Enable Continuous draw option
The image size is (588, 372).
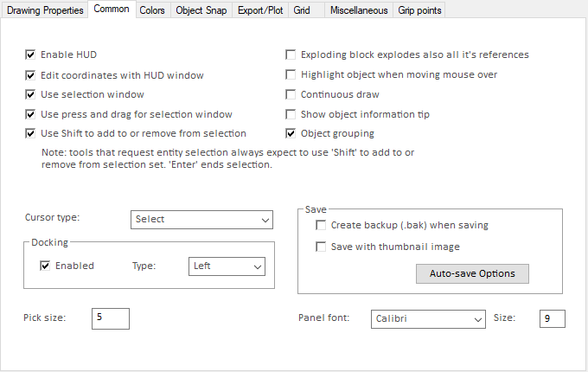point(291,94)
